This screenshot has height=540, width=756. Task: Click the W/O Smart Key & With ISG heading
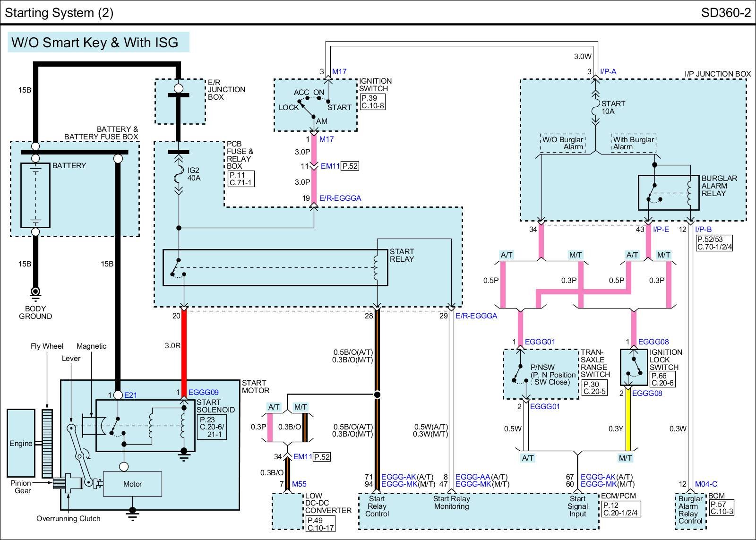pos(95,43)
